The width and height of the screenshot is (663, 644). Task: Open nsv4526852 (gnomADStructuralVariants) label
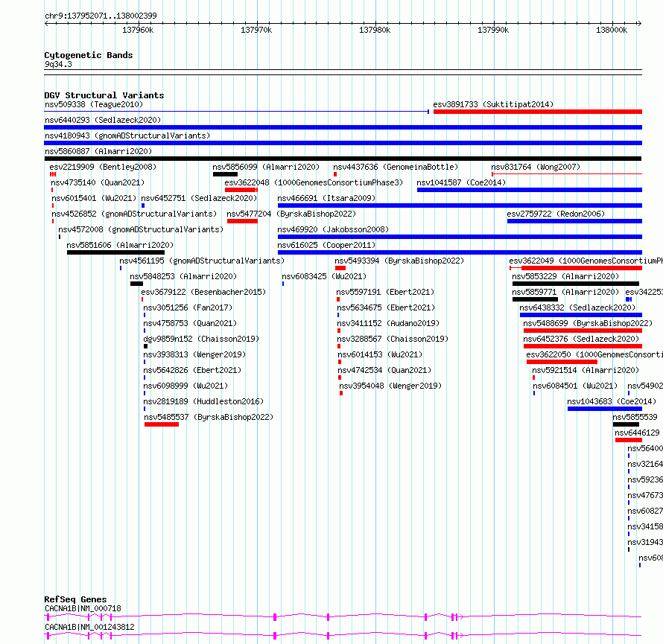(134, 214)
